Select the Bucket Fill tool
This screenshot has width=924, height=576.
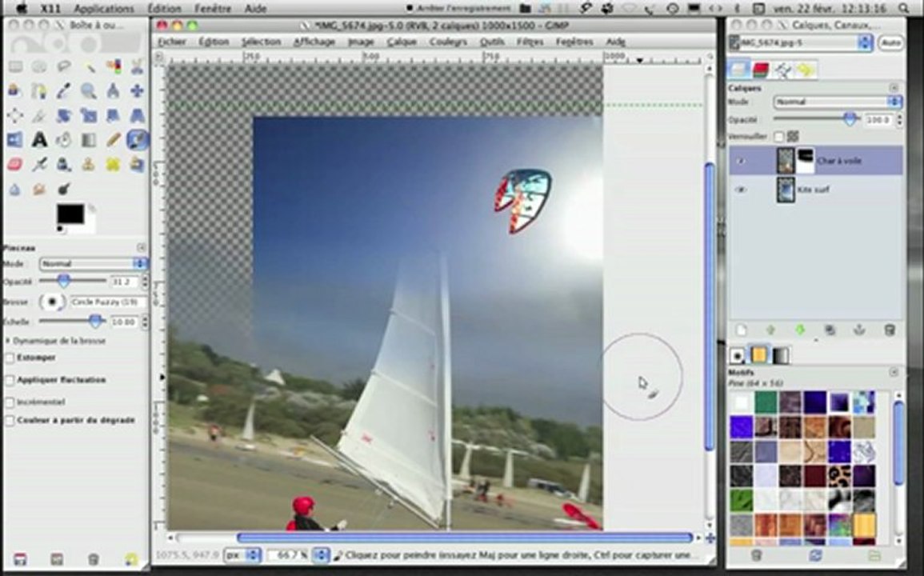tap(64, 140)
